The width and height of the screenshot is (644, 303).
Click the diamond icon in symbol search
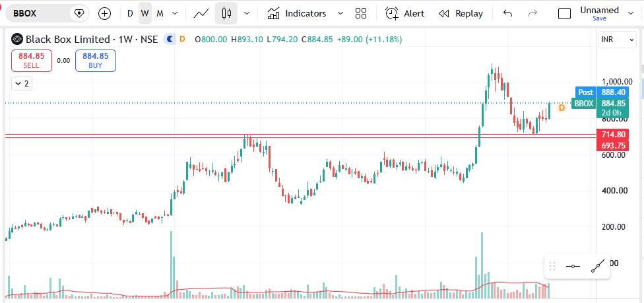[x=79, y=14]
